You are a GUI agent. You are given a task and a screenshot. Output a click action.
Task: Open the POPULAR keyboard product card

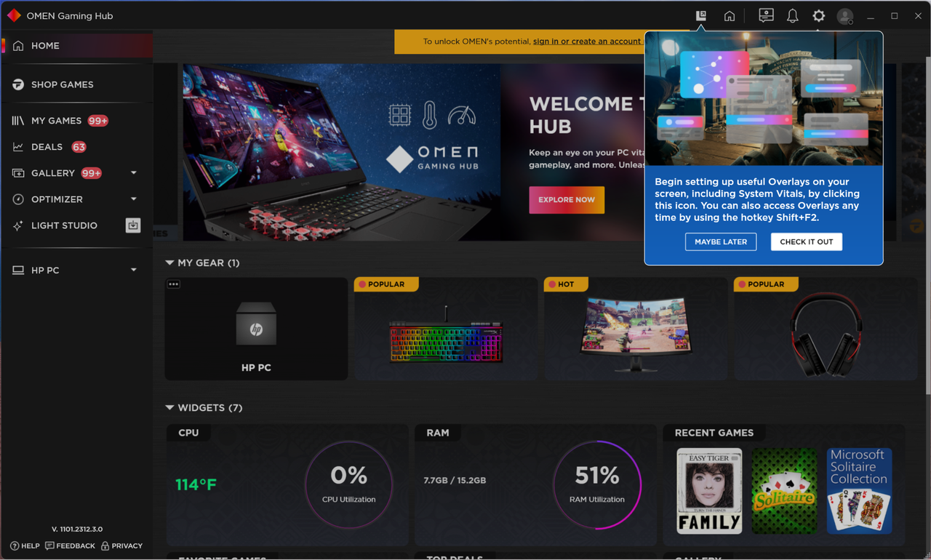point(446,329)
